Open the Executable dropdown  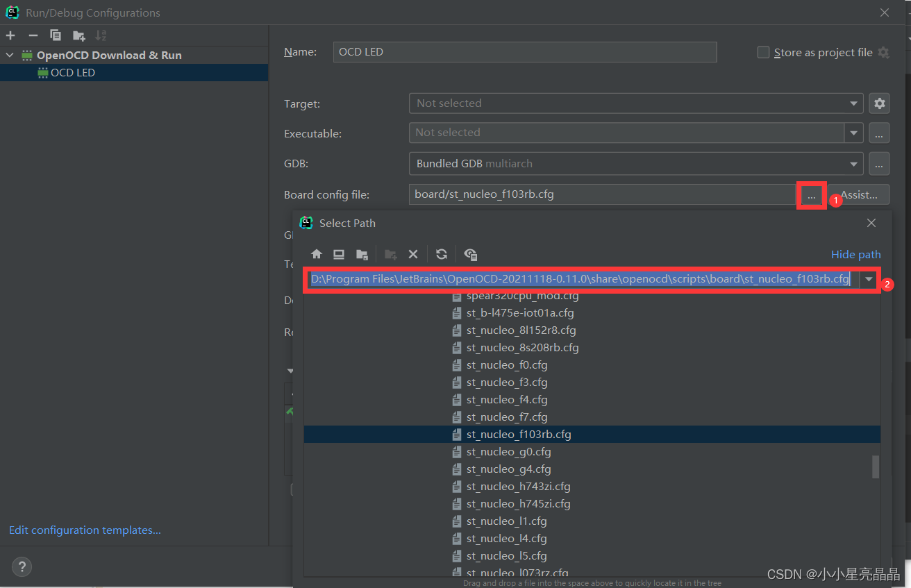[853, 133]
